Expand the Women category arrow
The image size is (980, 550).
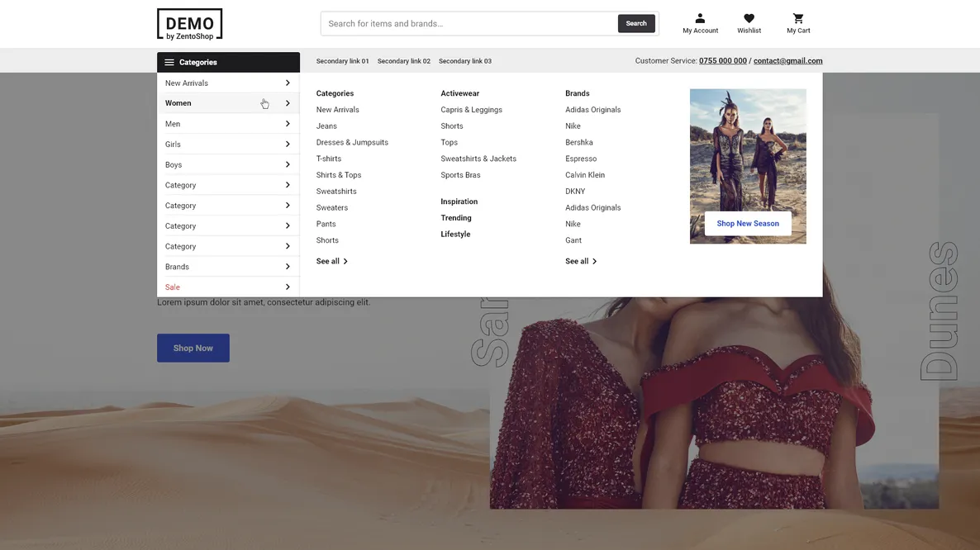(x=288, y=103)
